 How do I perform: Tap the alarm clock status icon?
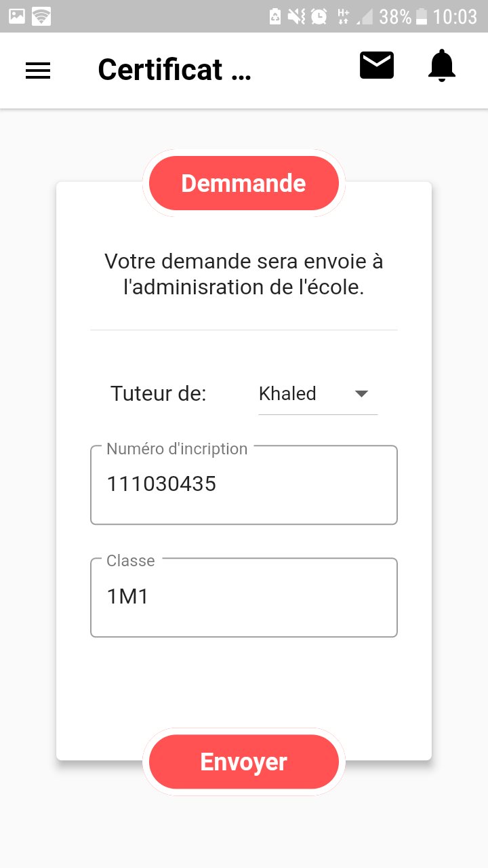319,16
